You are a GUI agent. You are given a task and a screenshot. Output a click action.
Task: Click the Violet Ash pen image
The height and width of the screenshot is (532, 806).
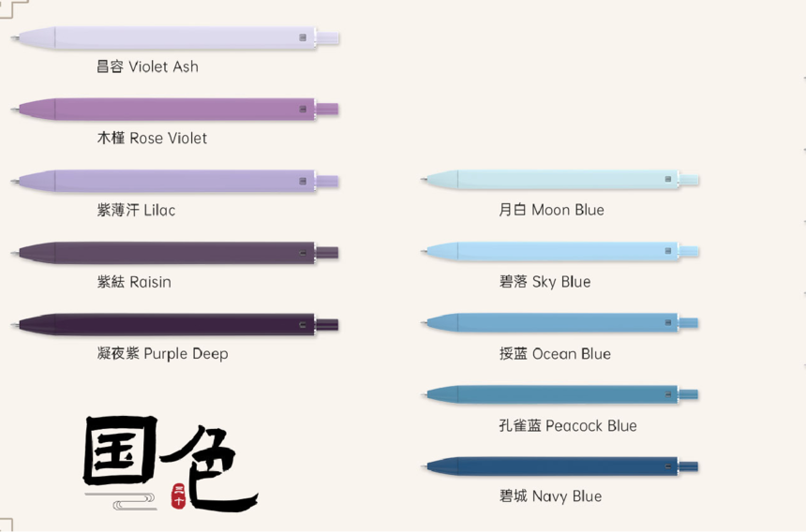point(174,38)
